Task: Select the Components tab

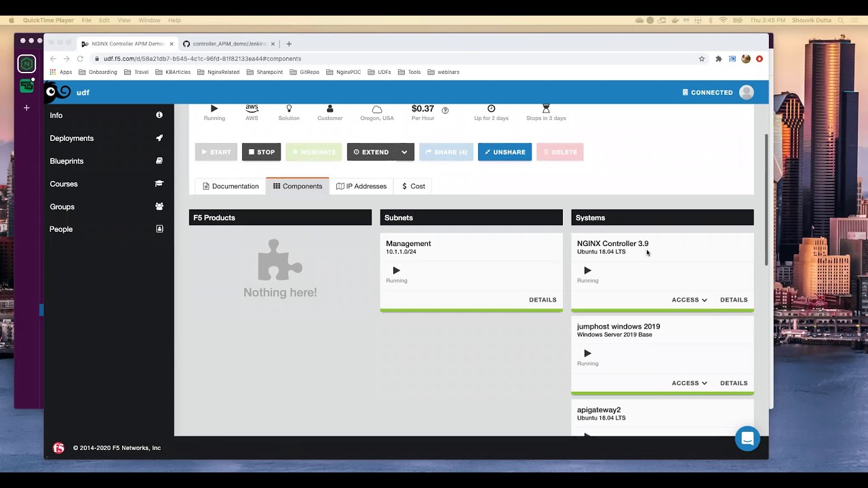Action: click(298, 186)
